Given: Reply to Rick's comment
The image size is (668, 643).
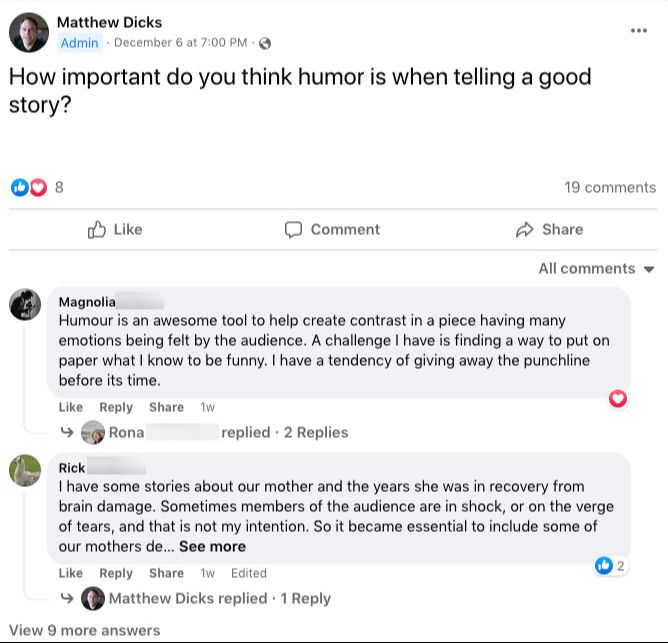Looking at the screenshot, I should click(116, 573).
